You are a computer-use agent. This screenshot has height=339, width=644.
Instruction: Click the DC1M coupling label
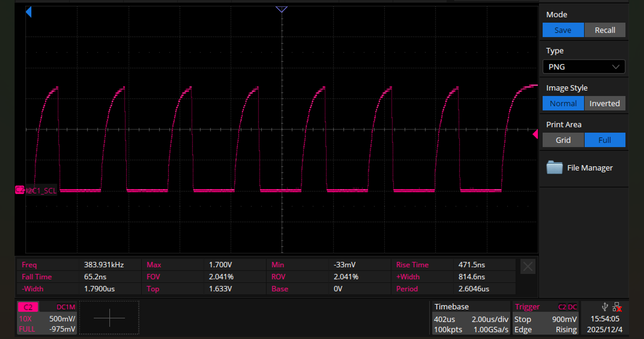[66, 307]
